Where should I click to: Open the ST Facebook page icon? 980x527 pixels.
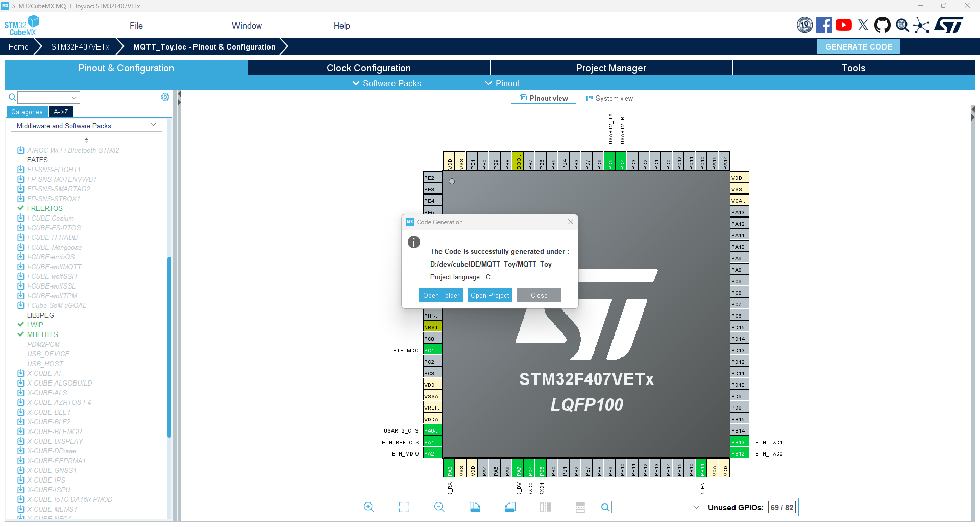click(824, 25)
